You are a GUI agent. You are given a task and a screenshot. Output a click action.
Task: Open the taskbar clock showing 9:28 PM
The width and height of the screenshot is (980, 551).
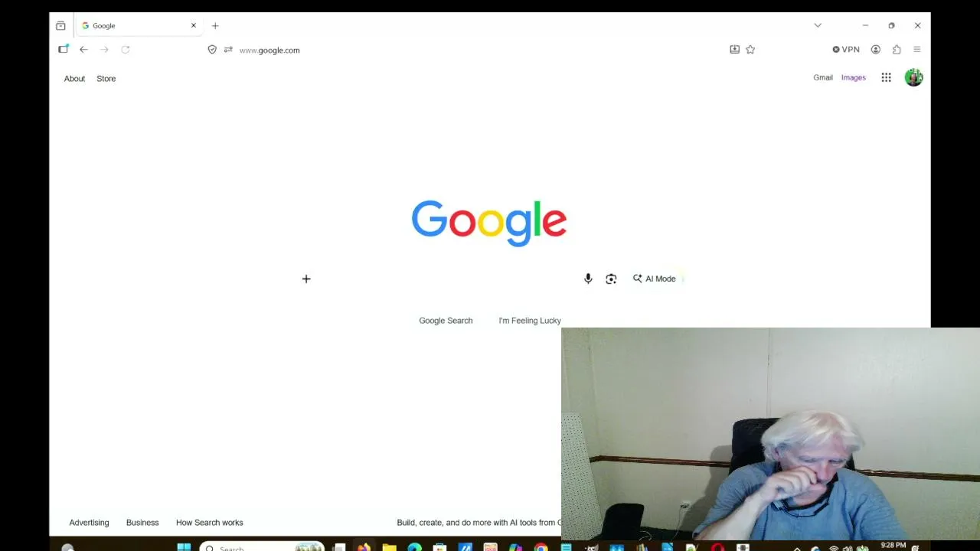[x=893, y=546]
